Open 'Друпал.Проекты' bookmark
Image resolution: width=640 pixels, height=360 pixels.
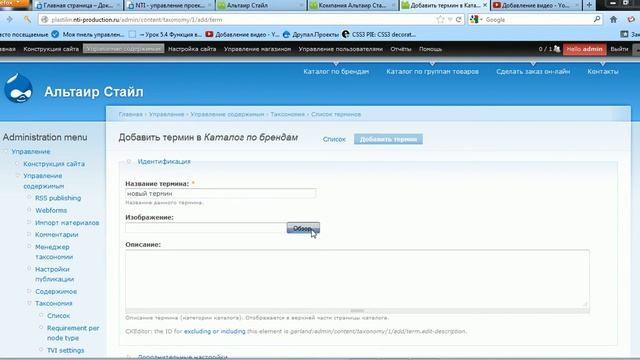tap(311, 35)
